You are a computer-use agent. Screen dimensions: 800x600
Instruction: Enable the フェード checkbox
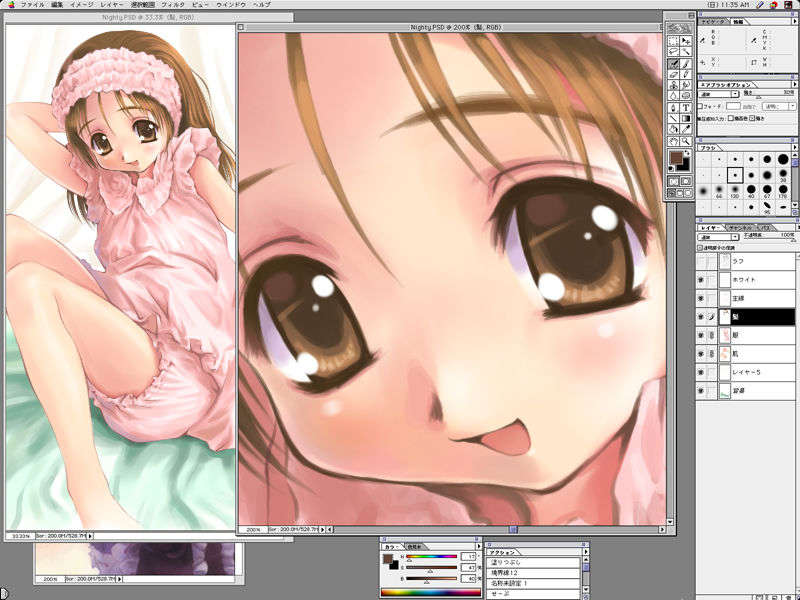point(701,106)
